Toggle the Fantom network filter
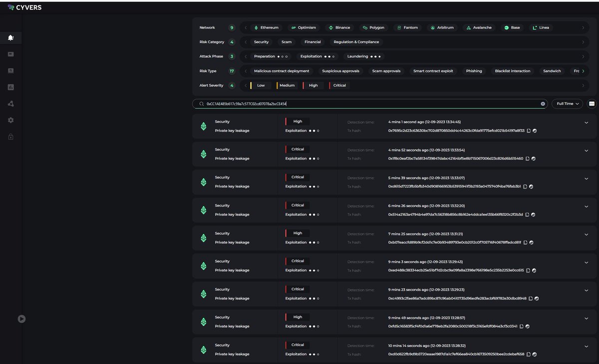 coord(407,27)
